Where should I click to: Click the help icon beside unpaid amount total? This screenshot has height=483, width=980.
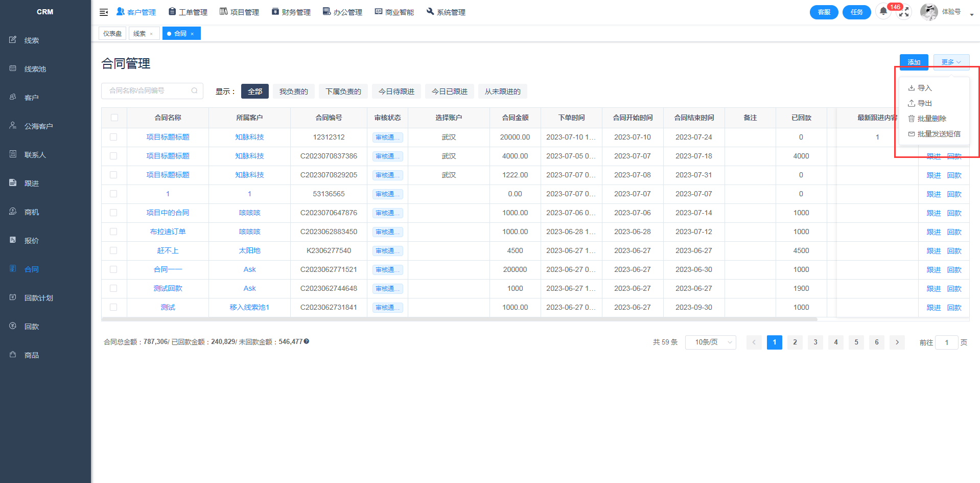click(307, 341)
